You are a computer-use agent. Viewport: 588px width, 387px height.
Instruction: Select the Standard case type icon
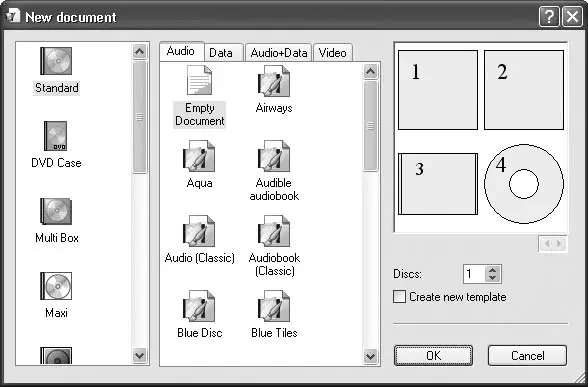(56, 61)
